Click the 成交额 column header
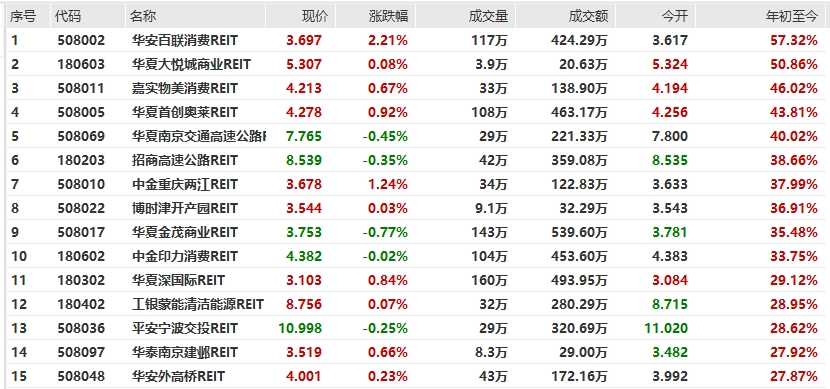Screen dimensions: 830x389 [x=589, y=16]
